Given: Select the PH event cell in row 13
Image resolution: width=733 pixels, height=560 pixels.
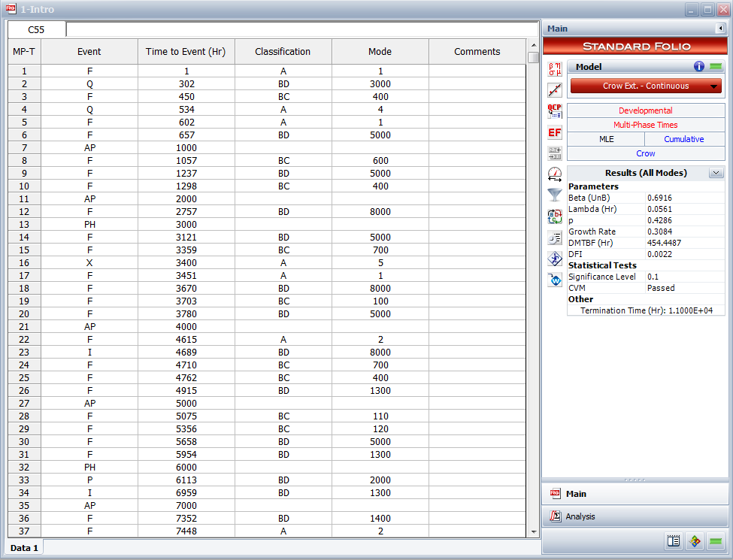Looking at the screenshot, I should pos(89,224).
